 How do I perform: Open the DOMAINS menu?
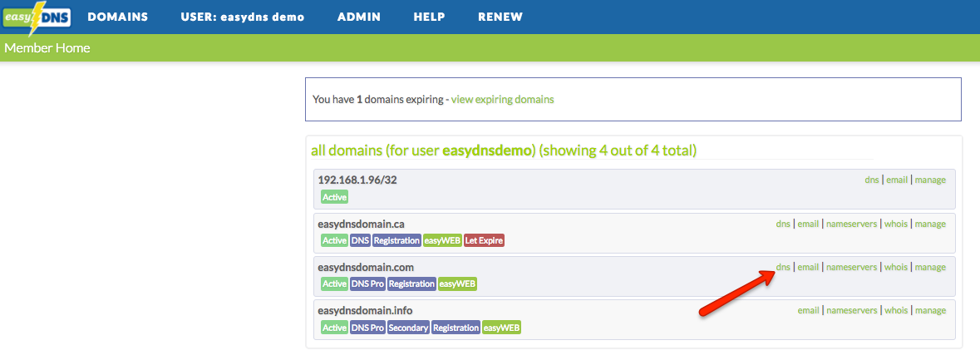[x=117, y=17]
